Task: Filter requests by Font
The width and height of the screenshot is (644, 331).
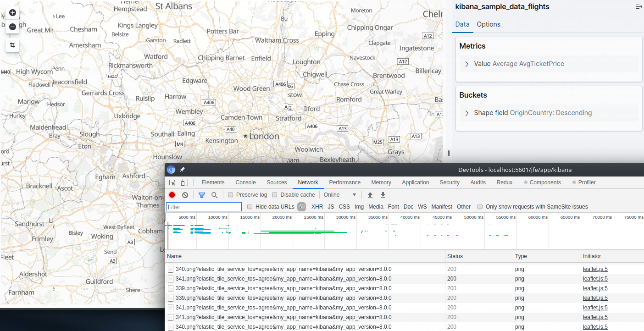Action: click(394, 207)
